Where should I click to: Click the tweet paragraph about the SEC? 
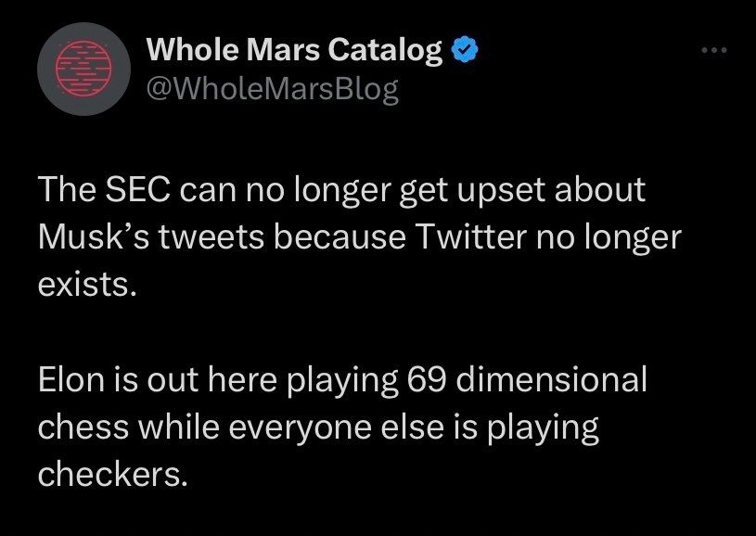360,236
